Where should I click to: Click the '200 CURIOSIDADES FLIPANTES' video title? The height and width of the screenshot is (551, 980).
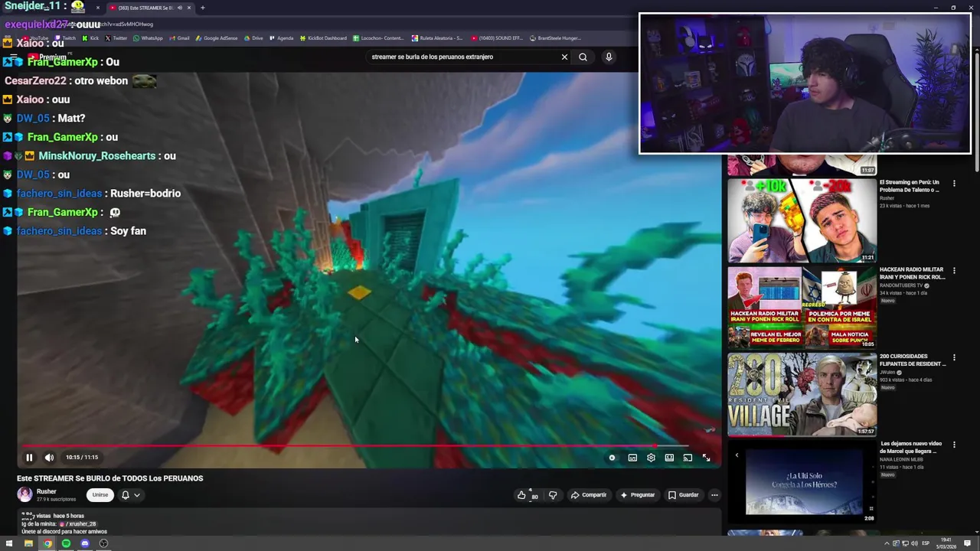(913, 360)
